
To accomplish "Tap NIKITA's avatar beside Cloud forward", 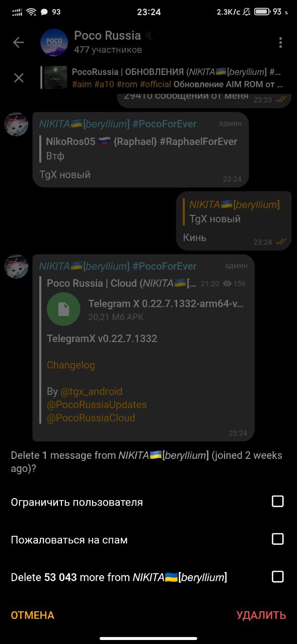I will 16,266.
